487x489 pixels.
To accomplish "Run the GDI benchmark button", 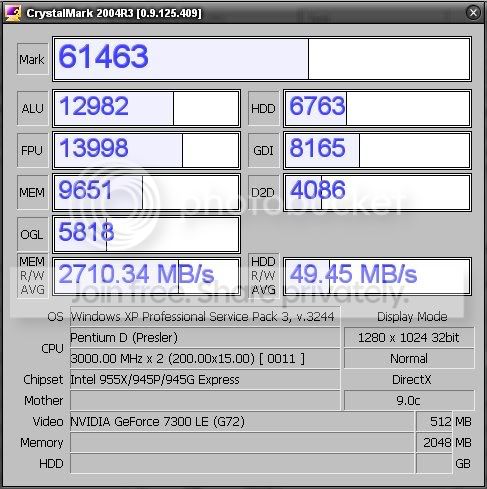I will pyautogui.click(x=263, y=150).
